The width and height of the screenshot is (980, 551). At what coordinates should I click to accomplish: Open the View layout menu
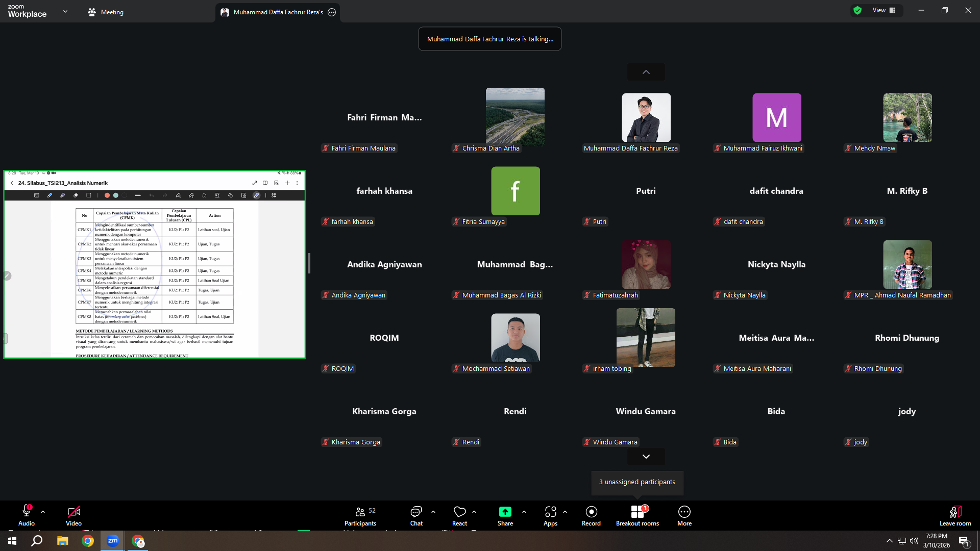point(884,10)
